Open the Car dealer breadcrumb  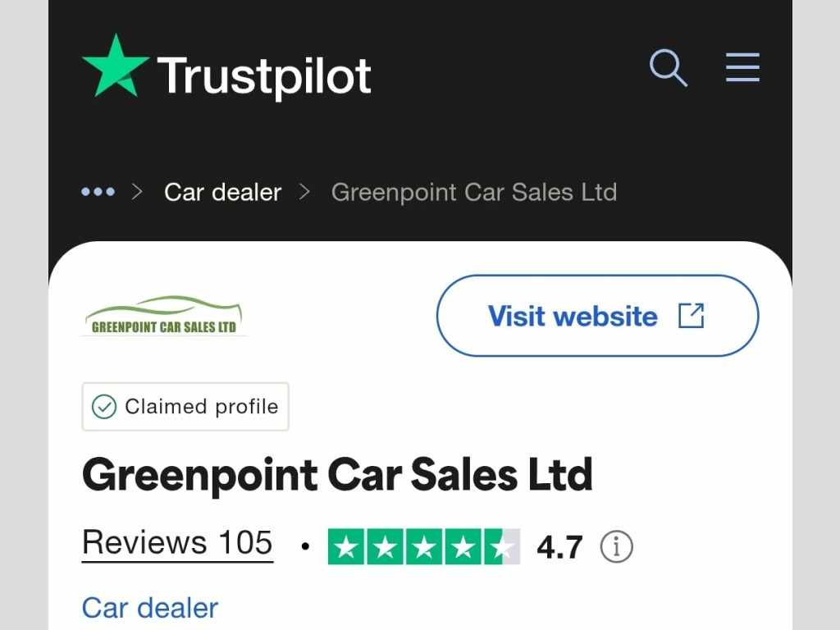222,192
